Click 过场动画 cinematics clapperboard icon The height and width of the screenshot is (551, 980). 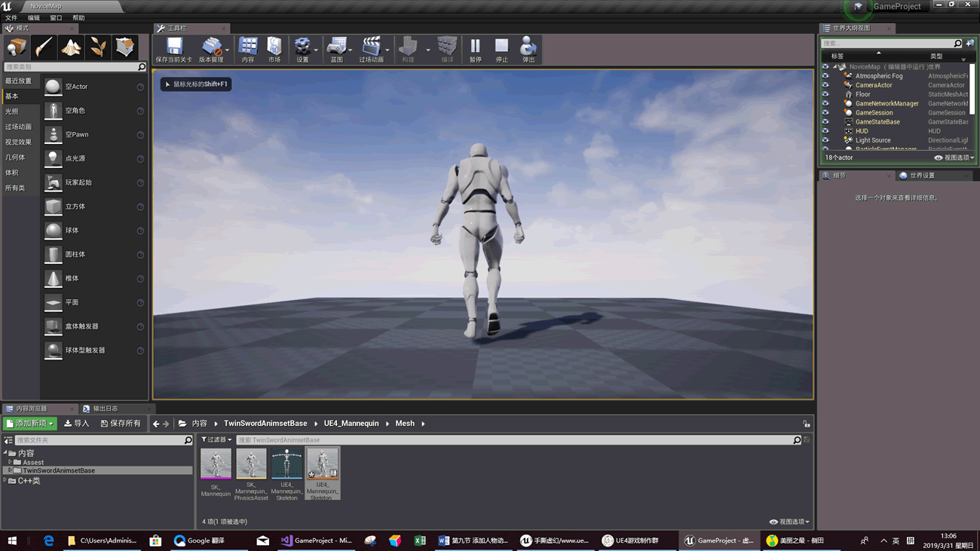click(371, 50)
